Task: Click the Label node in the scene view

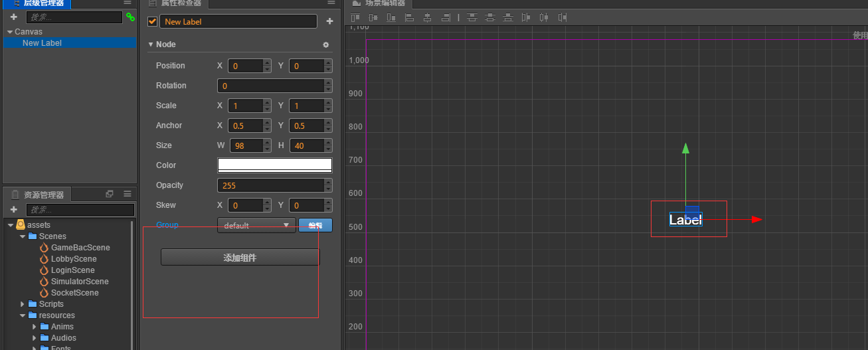Action: coord(685,220)
